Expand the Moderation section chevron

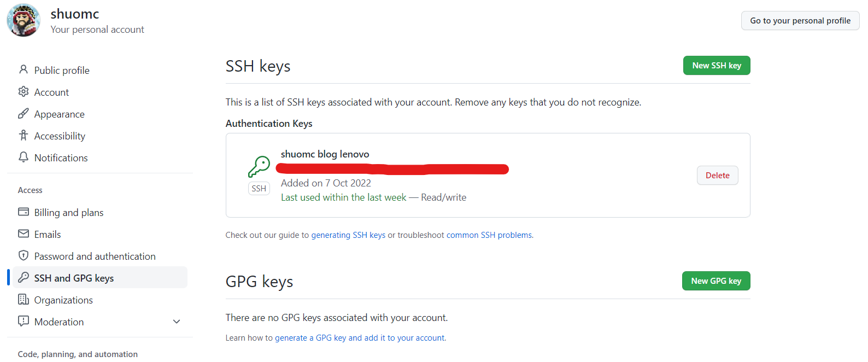(x=177, y=322)
